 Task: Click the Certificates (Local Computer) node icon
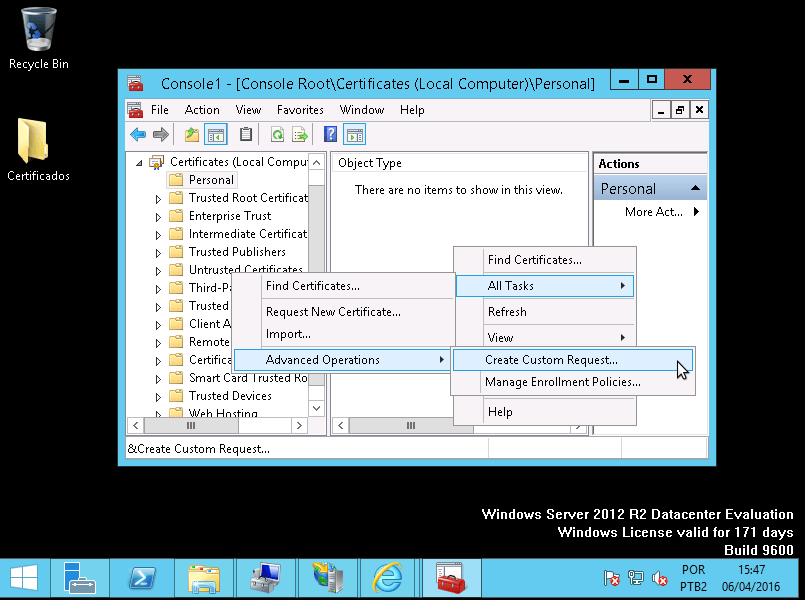[157, 162]
